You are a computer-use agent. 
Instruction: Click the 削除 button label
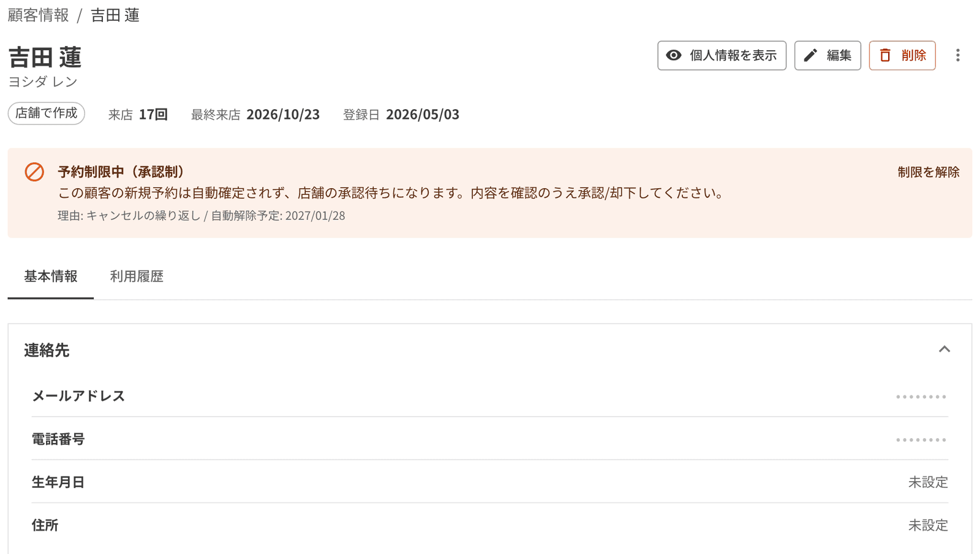(x=913, y=55)
